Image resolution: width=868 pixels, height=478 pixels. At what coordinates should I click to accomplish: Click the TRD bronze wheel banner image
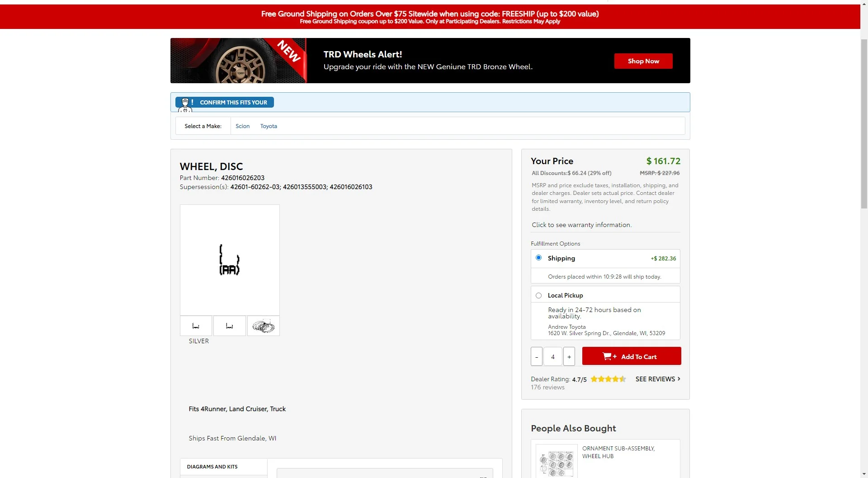[x=238, y=61]
